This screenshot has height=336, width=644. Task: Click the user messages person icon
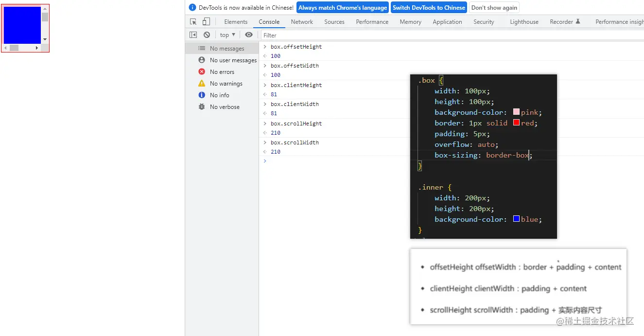coord(202,60)
